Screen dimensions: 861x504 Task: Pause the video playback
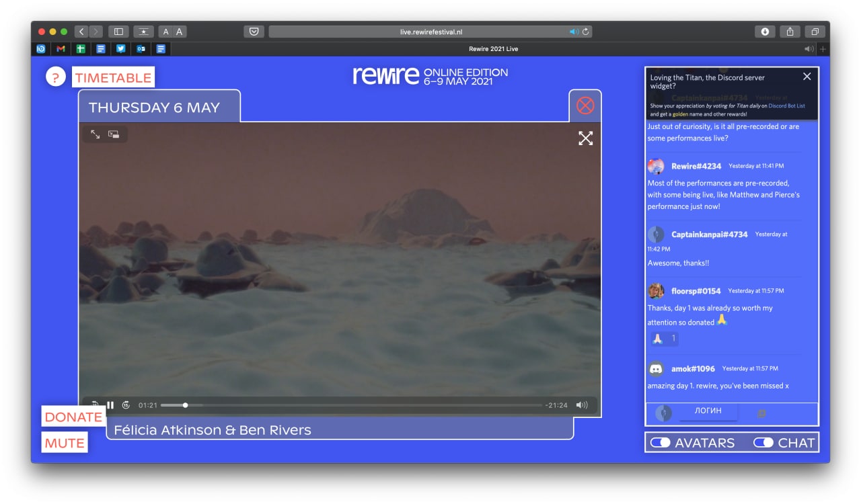(x=110, y=405)
